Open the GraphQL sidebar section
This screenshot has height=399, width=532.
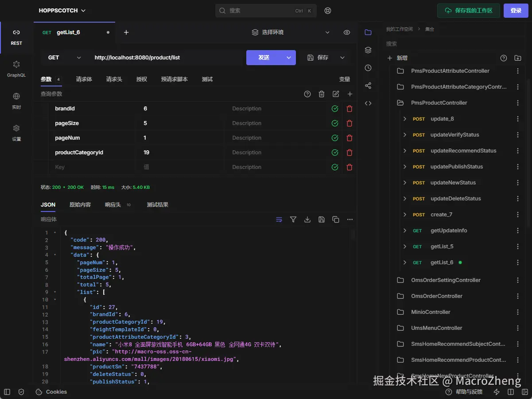[x=16, y=69]
